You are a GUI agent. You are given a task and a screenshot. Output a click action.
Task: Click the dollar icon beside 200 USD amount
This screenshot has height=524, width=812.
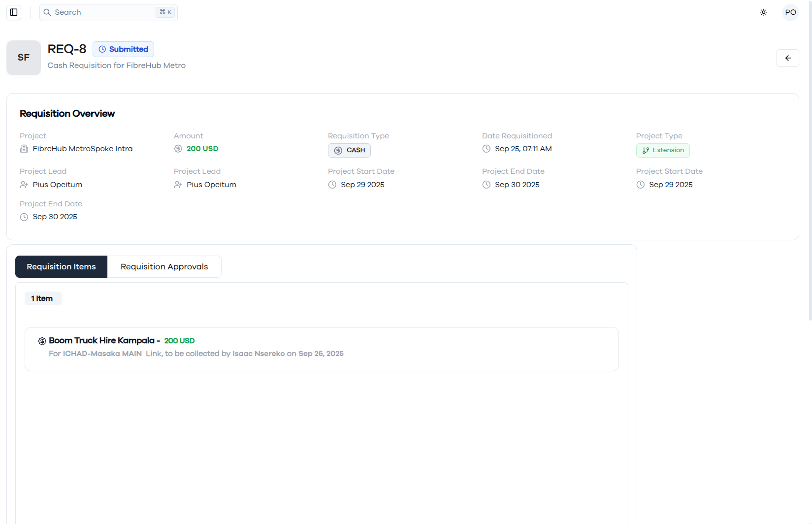pyautogui.click(x=178, y=149)
